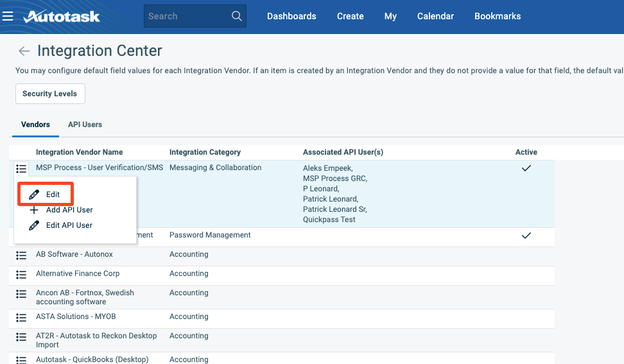Image resolution: width=624 pixels, height=364 pixels.
Task: Click the Security Levels button
Action: click(x=50, y=94)
